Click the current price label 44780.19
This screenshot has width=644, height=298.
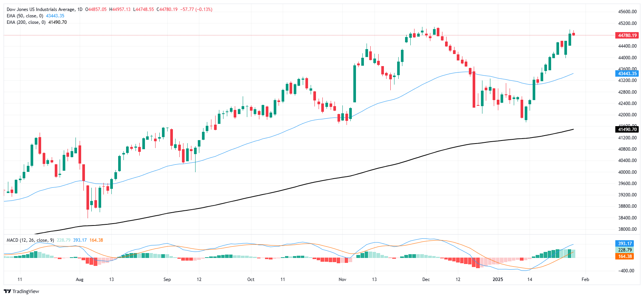coord(627,35)
